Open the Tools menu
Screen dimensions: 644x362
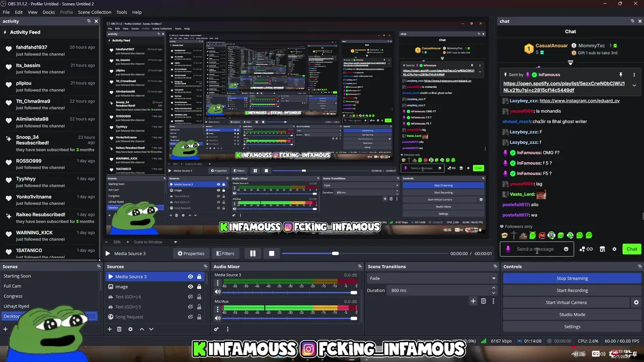point(122,12)
